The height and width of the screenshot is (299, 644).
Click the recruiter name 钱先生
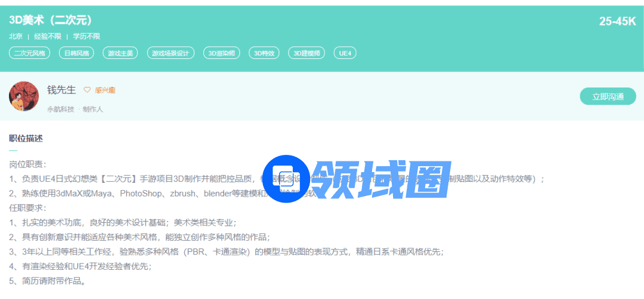point(61,90)
